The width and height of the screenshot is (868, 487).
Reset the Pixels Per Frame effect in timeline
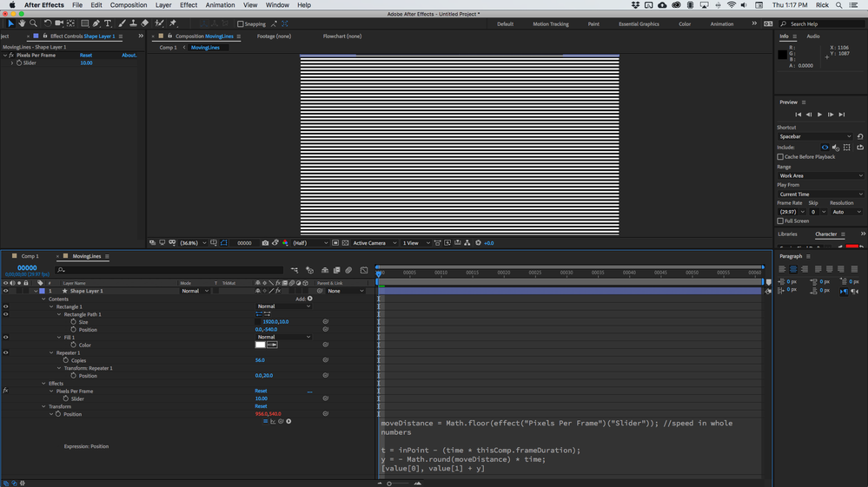[x=261, y=391]
